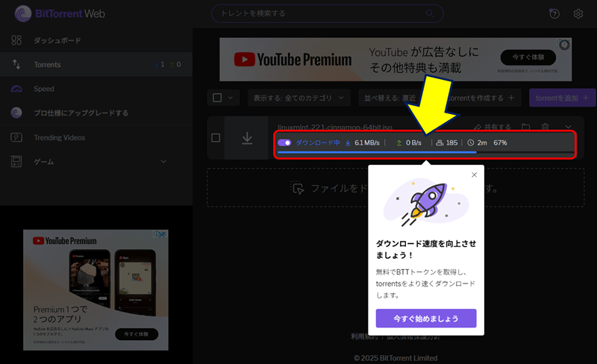The height and width of the screenshot is (364, 597).
Task: Click the Speed gauge icon
Action: pos(16,89)
